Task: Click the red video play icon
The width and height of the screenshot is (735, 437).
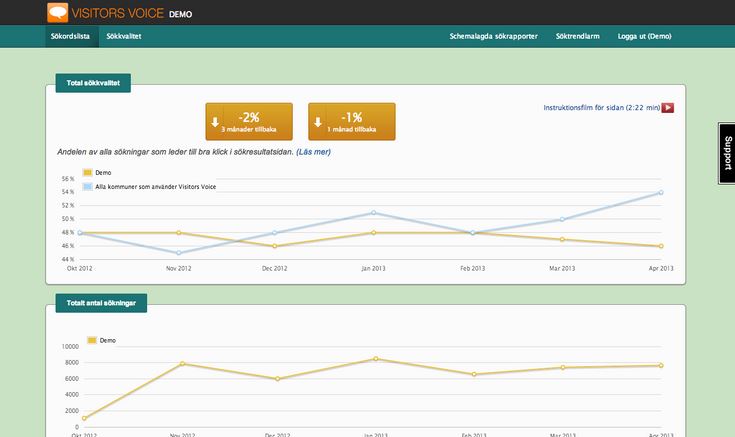Action: (x=667, y=107)
